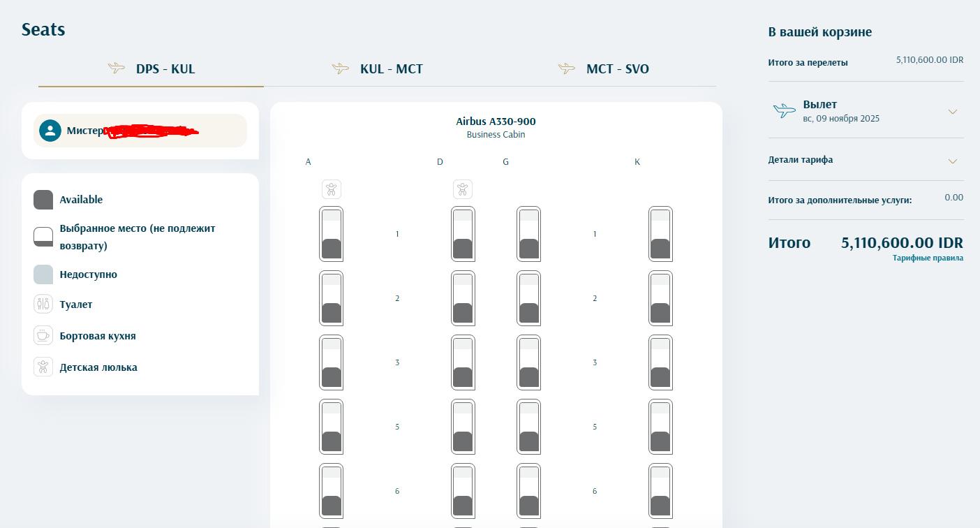Open the Вылет departure section
Image resolution: width=980 pixels, height=528 pixels.
tap(866, 111)
